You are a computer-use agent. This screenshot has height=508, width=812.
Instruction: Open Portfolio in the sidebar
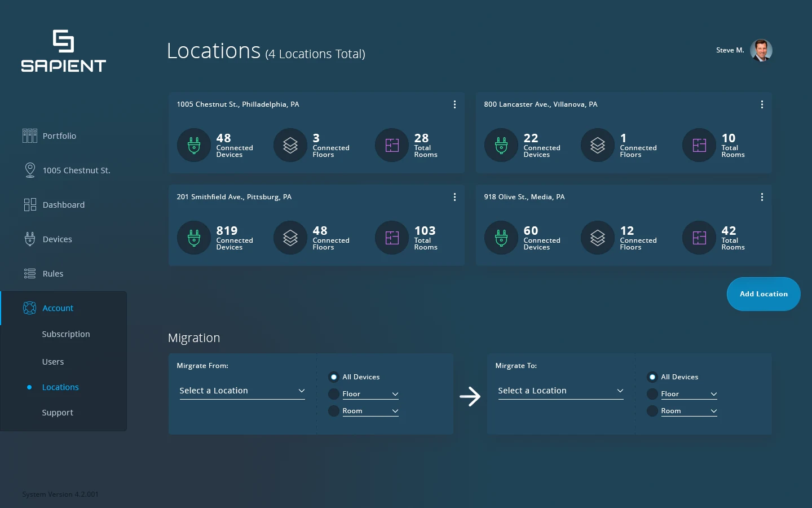(59, 136)
